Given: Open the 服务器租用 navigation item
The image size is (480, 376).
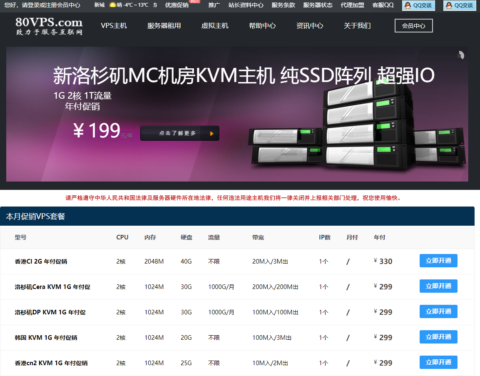Looking at the screenshot, I should click(164, 26).
